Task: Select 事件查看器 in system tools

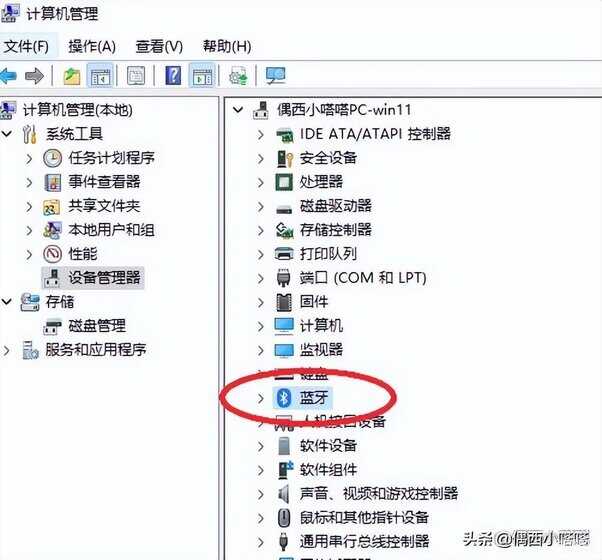Action: tap(104, 182)
